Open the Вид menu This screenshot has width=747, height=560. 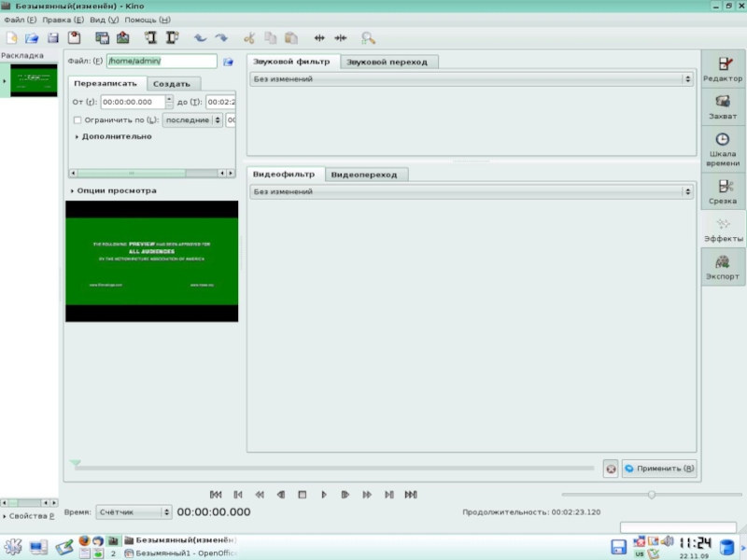click(x=104, y=20)
